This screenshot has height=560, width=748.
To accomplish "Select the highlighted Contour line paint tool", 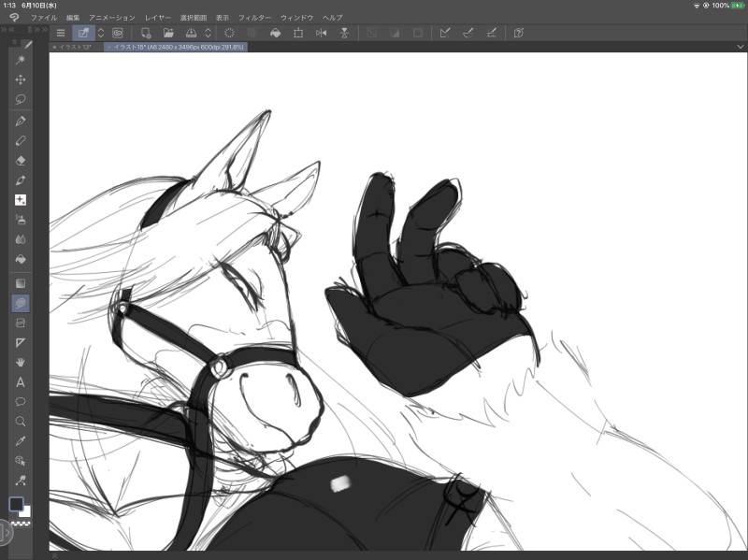I will [21, 304].
